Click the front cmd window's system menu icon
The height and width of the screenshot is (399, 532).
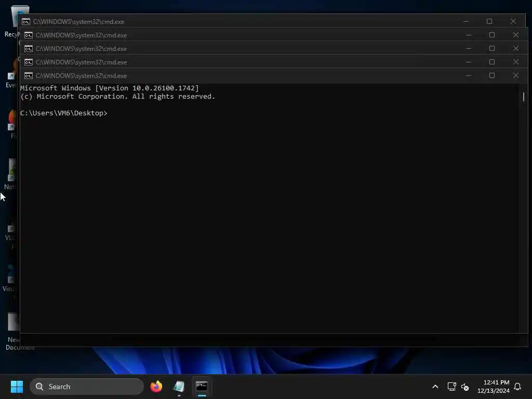tap(29, 76)
